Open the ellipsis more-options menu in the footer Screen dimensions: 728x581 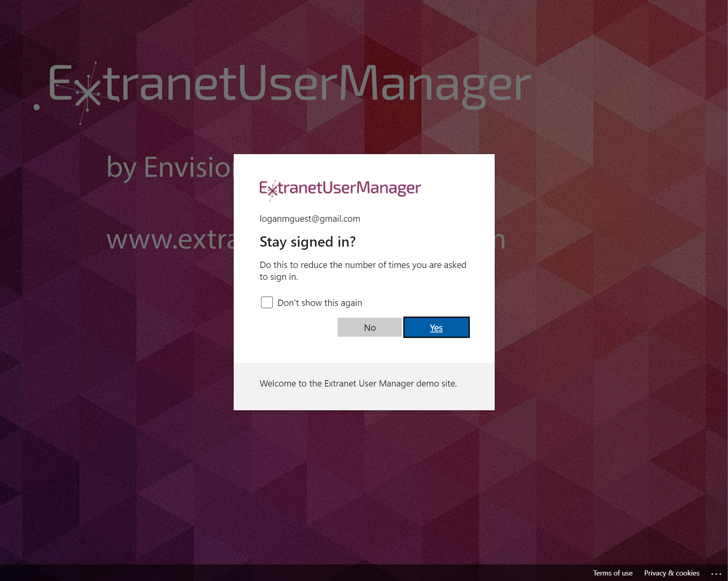(x=716, y=573)
